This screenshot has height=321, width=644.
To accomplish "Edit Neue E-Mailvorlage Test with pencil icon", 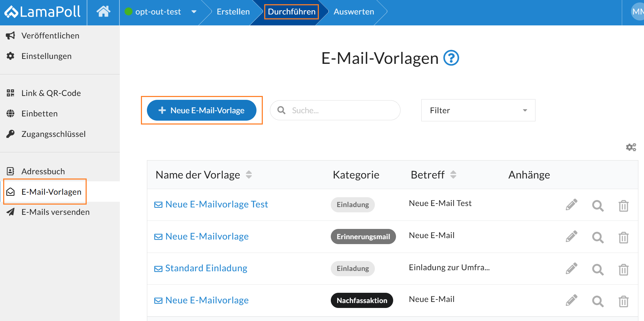I will click(571, 205).
